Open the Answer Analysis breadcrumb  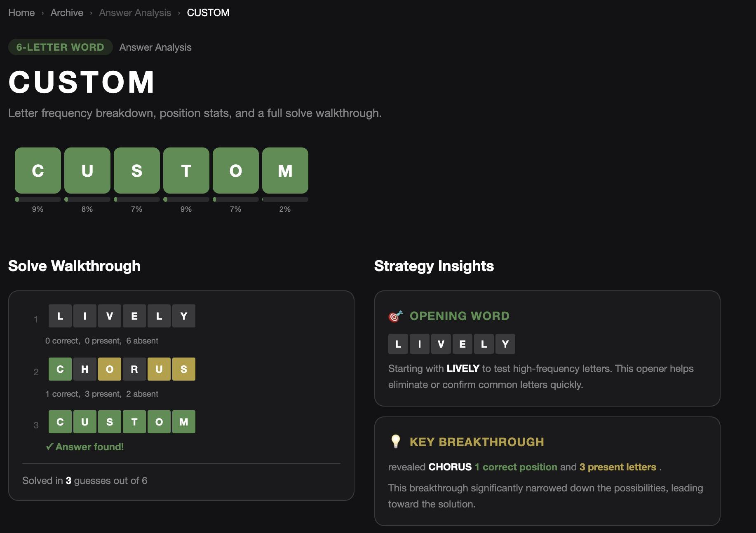tap(135, 13)
